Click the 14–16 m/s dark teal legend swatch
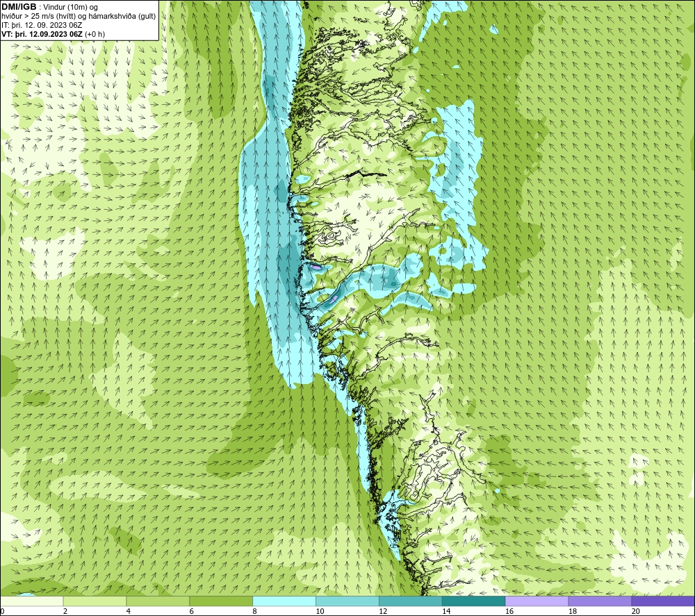Image resolution: width=695 pixels, height=616 pixels. pos(474,601)
